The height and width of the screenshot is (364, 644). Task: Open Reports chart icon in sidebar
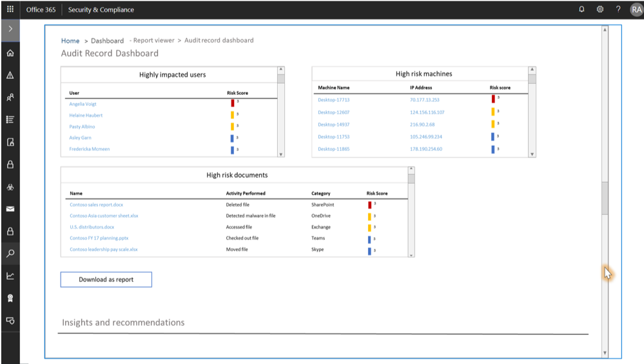coord(10,276)
